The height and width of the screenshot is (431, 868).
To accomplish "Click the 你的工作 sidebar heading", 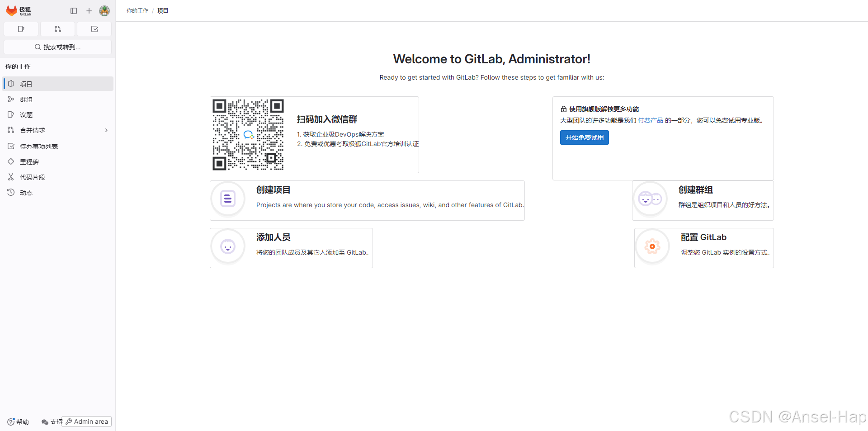I will (18, 66).
